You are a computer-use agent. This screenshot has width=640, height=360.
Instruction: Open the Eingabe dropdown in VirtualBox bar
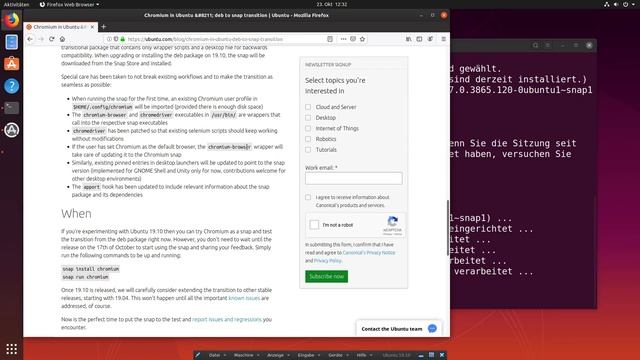(x=309, y=355)
